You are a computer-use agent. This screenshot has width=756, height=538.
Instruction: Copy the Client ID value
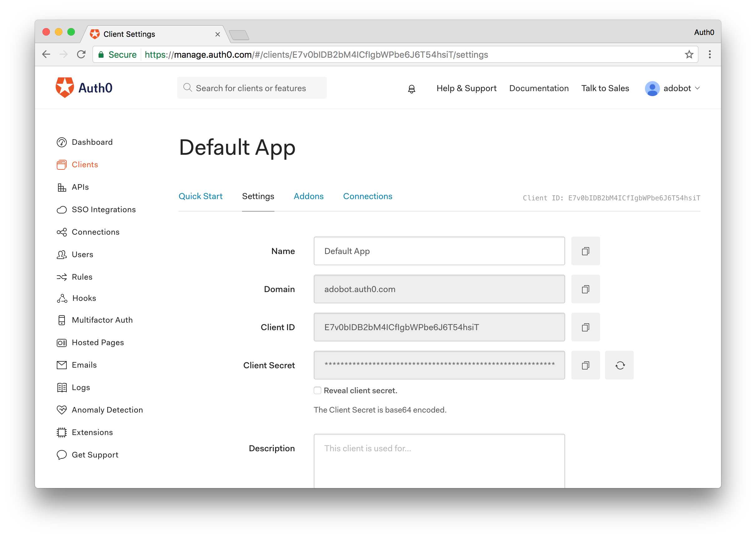[x=585, y=327]
